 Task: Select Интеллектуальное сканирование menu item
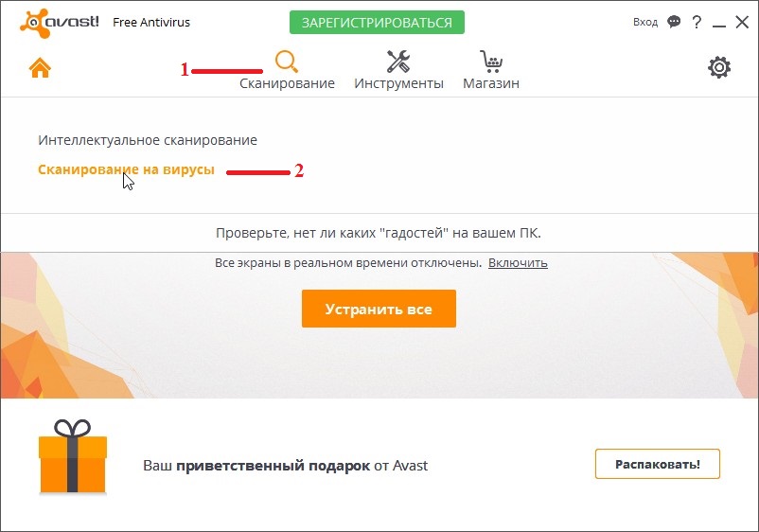click(x=148, y=140)
